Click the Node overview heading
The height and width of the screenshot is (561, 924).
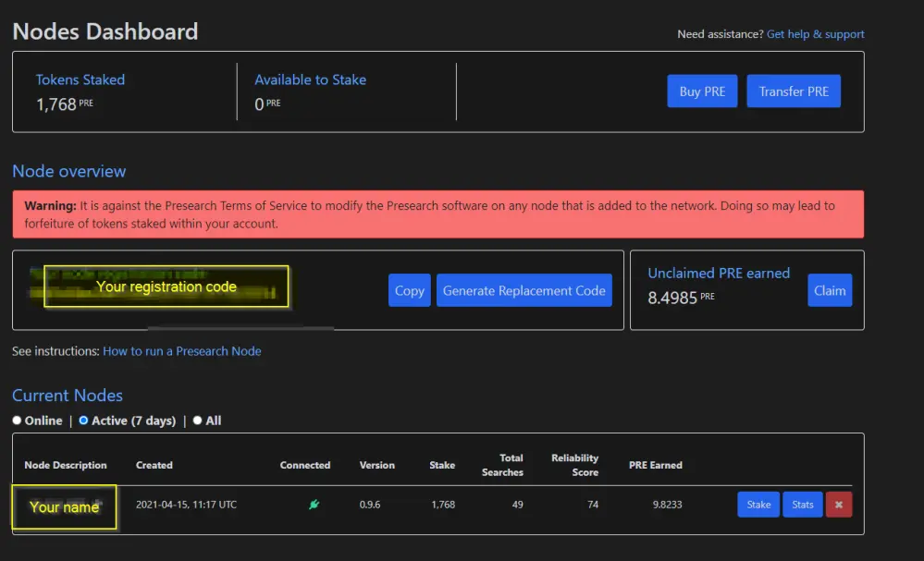coord(69,171)
